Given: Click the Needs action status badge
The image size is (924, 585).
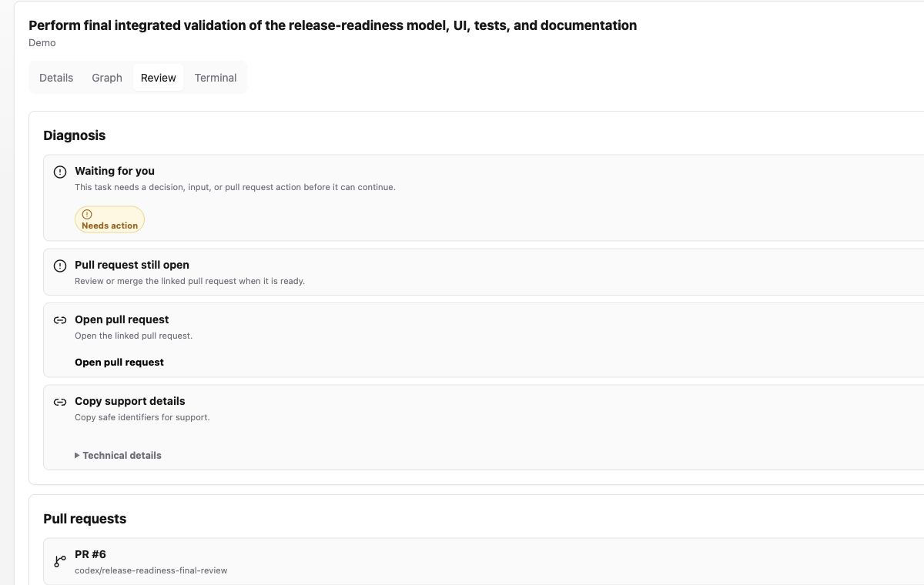Looking at the screenshot, I should point(109,219).
